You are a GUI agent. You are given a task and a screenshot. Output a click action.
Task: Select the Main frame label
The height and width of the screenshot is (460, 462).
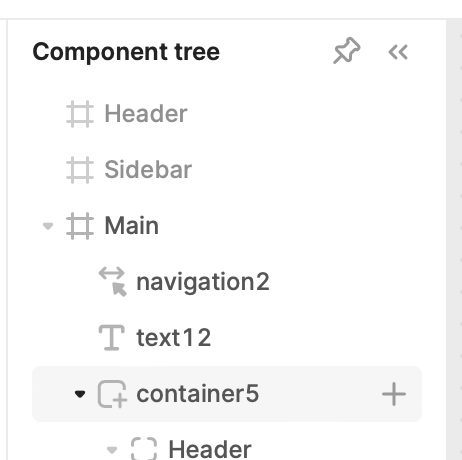[x=132, y=226]
